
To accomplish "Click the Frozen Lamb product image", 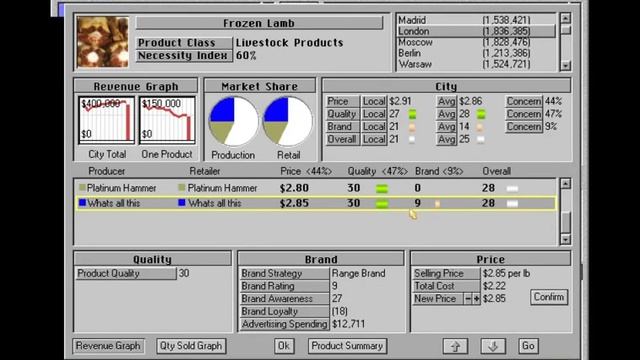I will pos(102,42).
